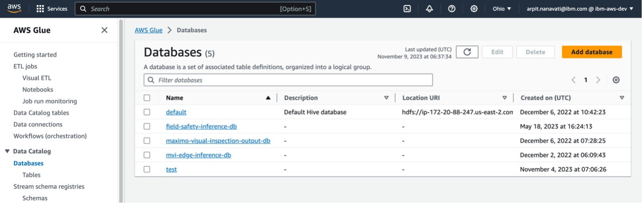Focus the top Search bar
The width and height of the screenshot is (644, 205).
(x=195, y=9)
